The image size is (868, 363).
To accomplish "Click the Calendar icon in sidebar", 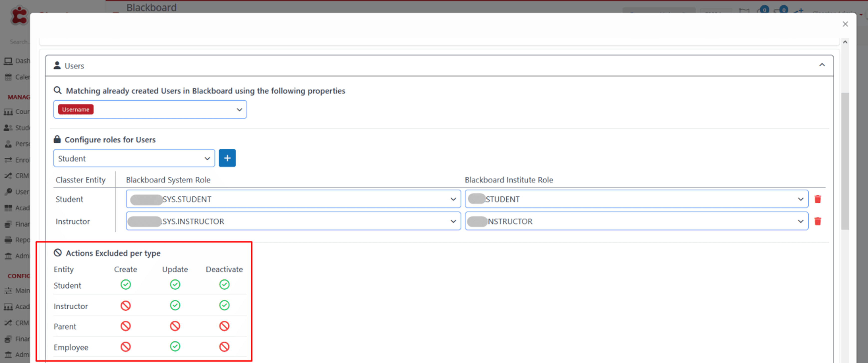I will click(x=8, y=77).
